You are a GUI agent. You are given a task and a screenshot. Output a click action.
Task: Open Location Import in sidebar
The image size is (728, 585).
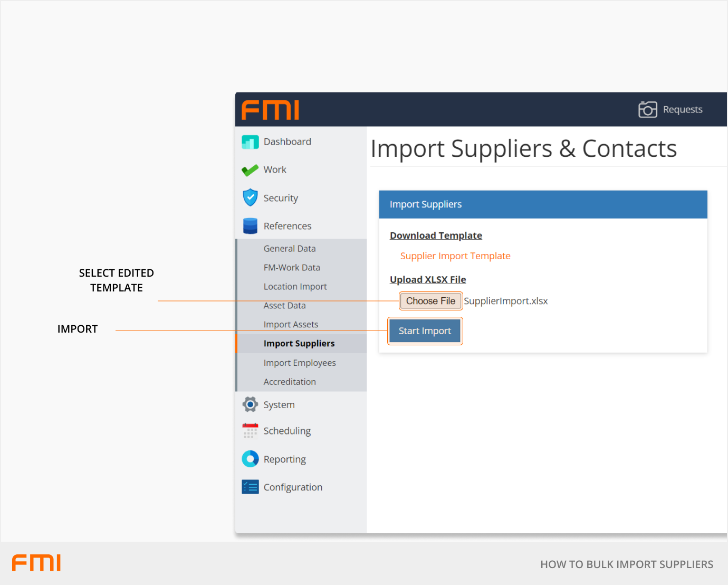coord(295,287)
